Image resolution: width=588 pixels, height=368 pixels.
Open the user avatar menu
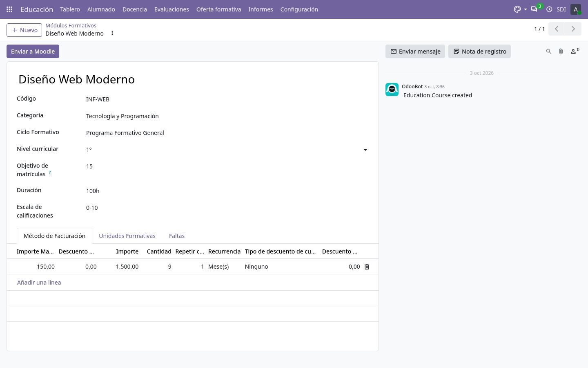click(576, 9)
